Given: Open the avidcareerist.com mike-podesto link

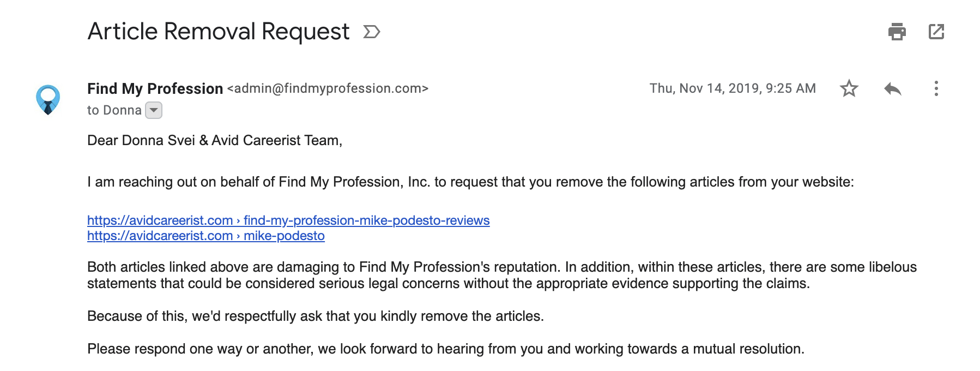Looking at the screenshot, I should pyautogui.click(x=206, y=236).
